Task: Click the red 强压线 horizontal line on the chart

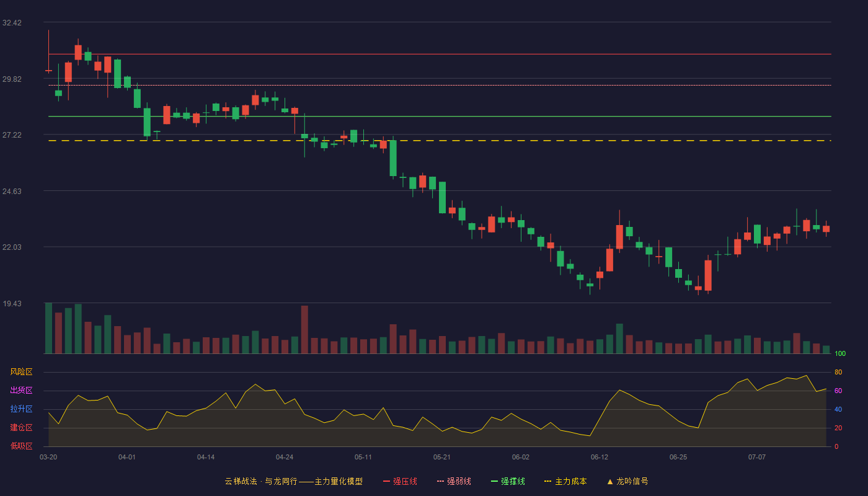Action: [440, 54]
